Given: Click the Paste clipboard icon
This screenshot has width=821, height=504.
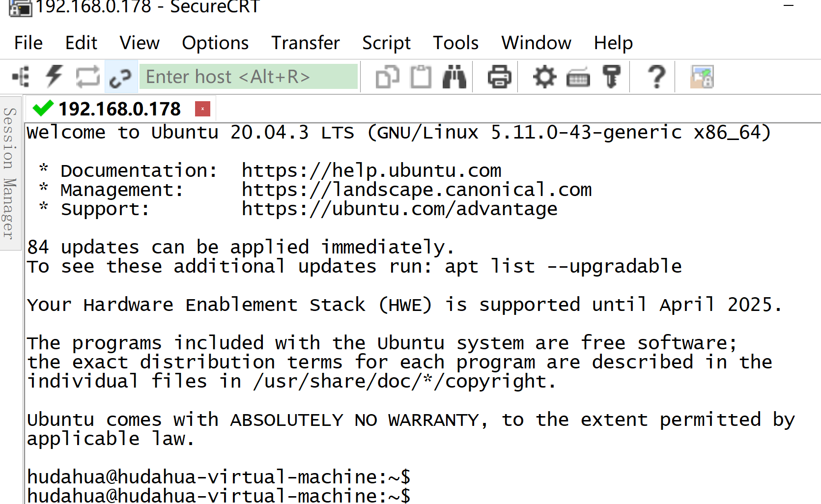Looking at the screenshot, I should pyautogui.click(x=421, y=77).
